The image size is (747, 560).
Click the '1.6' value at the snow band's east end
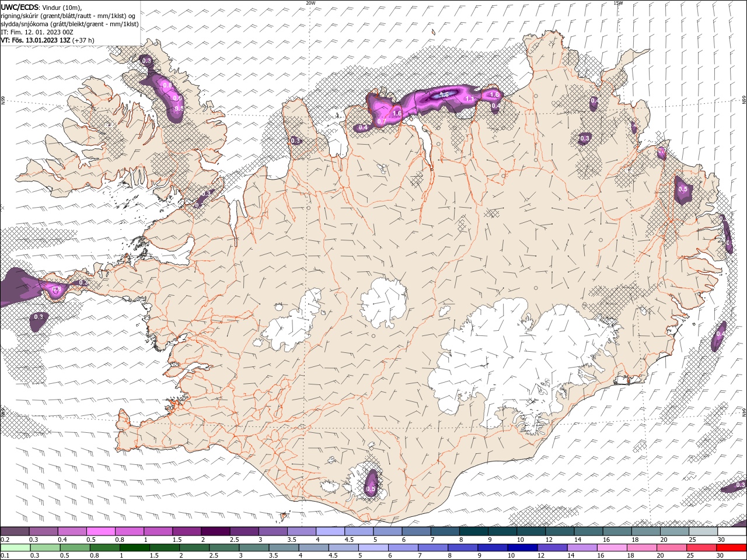[x=494, y=94]
